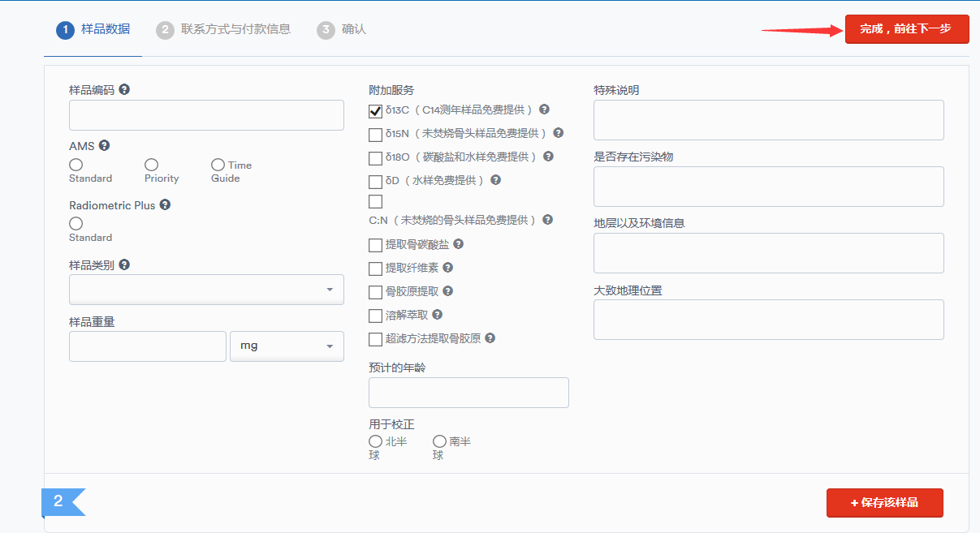Check the 超滤方法提取骨胶原 checkbox
The height and width of the screenshot is (533, 980).
pos(375,339)
